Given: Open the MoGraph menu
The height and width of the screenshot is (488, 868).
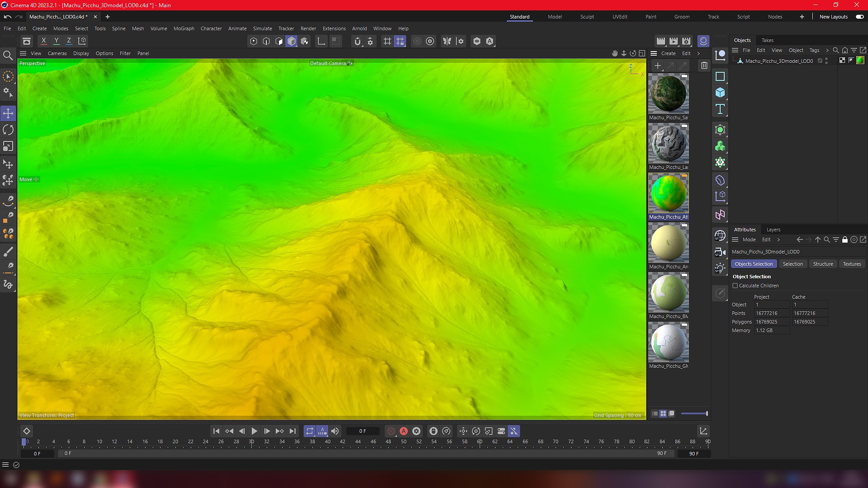Looking at the screenshot, I should pyautogui.click(x=184, y=28).
